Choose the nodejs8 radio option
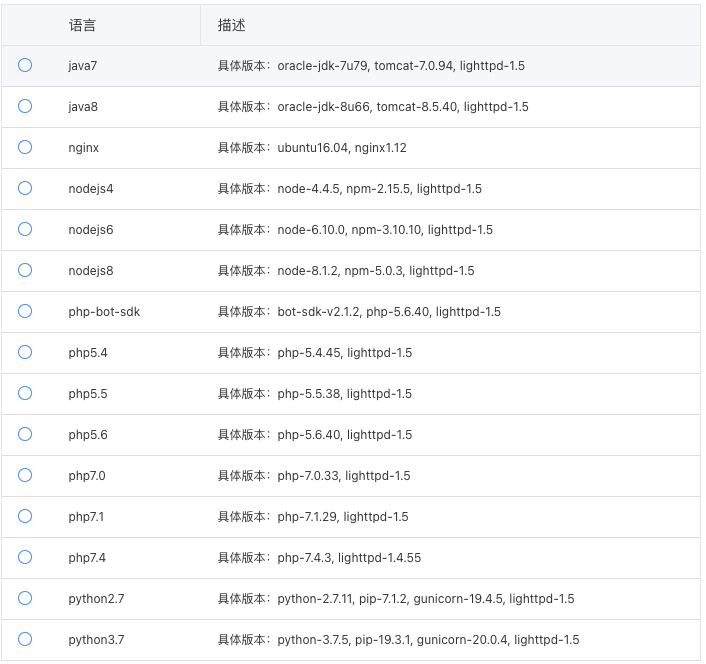Screen dimensions: 706x664 [25, 270]
